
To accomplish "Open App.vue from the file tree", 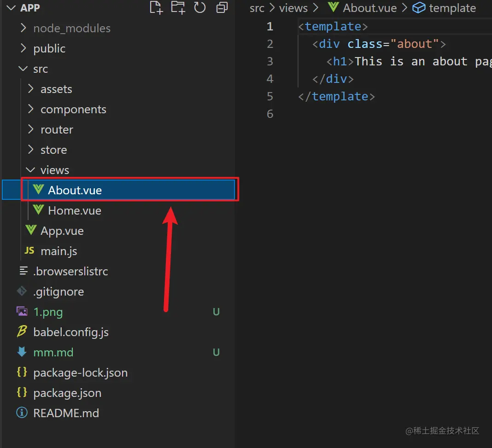I will [x=62, y=231].
